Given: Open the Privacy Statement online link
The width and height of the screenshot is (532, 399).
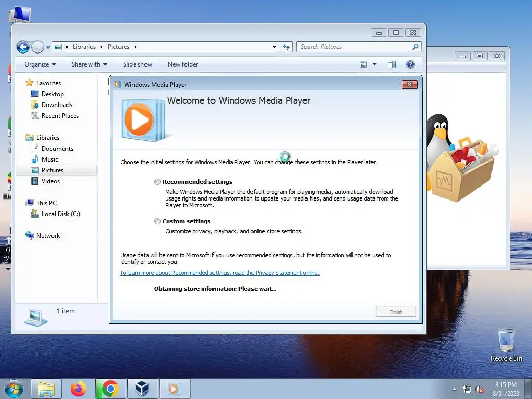Looking at the screenshot, I should tap(220, 273).
